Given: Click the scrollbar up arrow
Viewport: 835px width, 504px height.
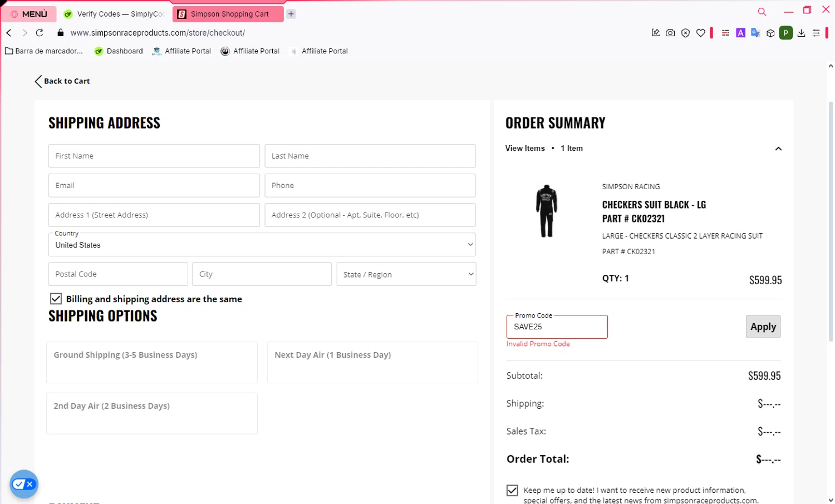Looking at the screenshot, I should coord(831,66).
